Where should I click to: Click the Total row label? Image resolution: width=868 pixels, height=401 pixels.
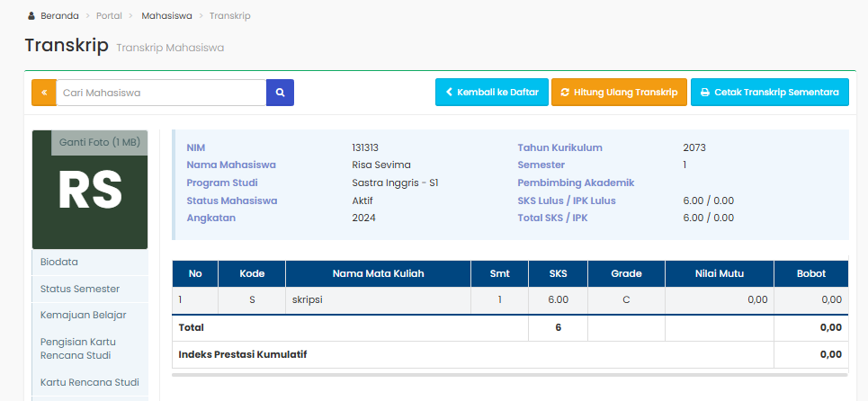coord(191,327)
